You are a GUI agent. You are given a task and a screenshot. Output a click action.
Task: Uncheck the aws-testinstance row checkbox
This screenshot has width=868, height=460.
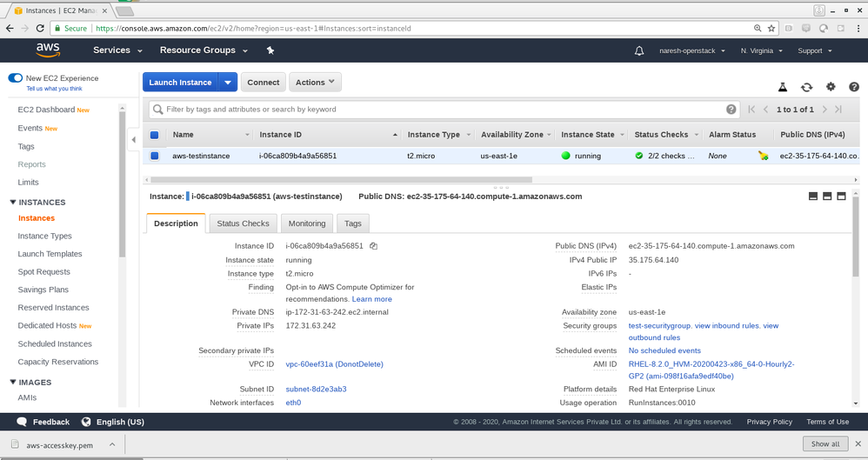pyautogui.click(x=155, y=157)
